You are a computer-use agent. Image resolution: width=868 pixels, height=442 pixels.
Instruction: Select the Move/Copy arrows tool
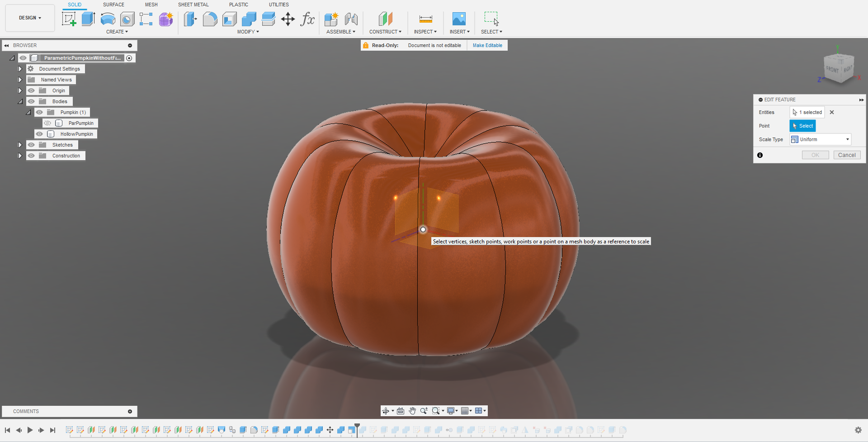click(x=288, y=19)
